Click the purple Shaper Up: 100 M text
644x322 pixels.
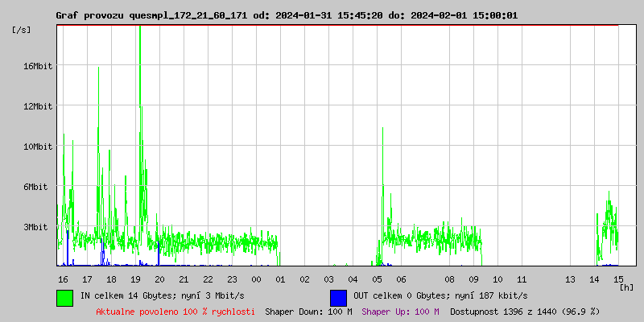pos(400,312)
